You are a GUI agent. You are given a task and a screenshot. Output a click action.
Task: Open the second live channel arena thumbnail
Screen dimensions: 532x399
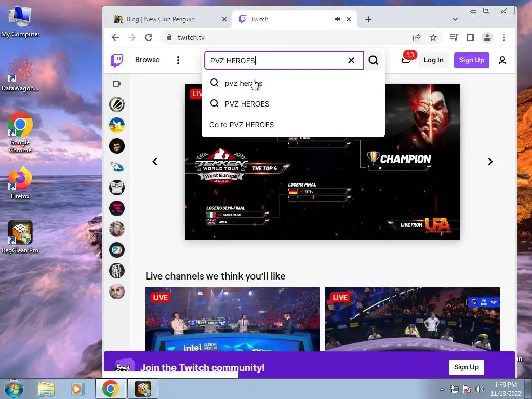tap(412, 319)
